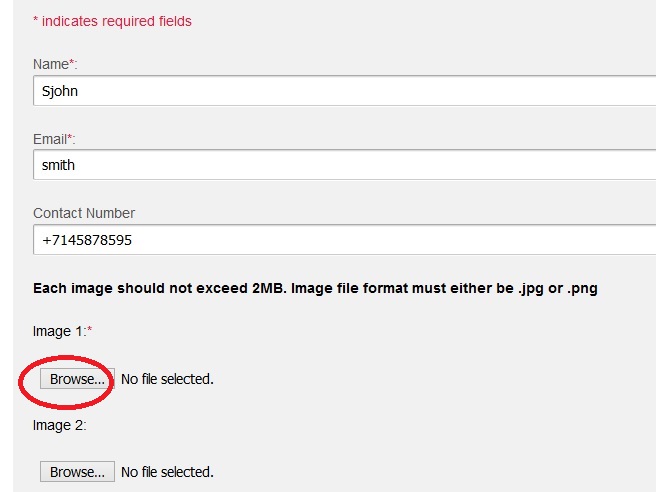The image size is (660, 492).
Task: Click the red asterisk after Name
Action: pos(71,63)
